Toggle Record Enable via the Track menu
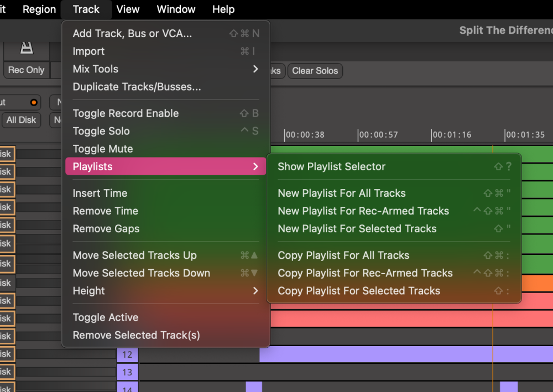Screen dimensions: 553x392 pos(126,113)
